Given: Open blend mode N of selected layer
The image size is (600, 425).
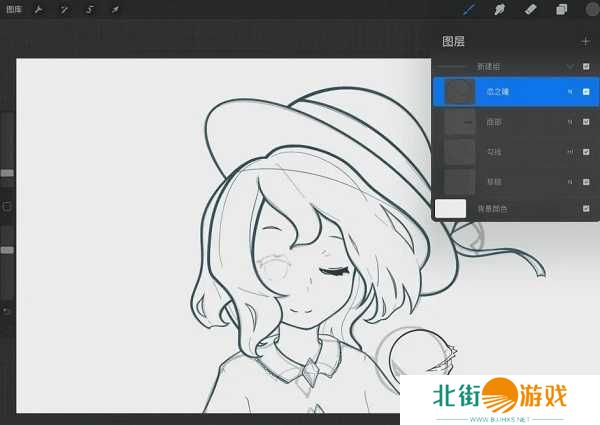Looking at the screenshot, I should [570, 92].
